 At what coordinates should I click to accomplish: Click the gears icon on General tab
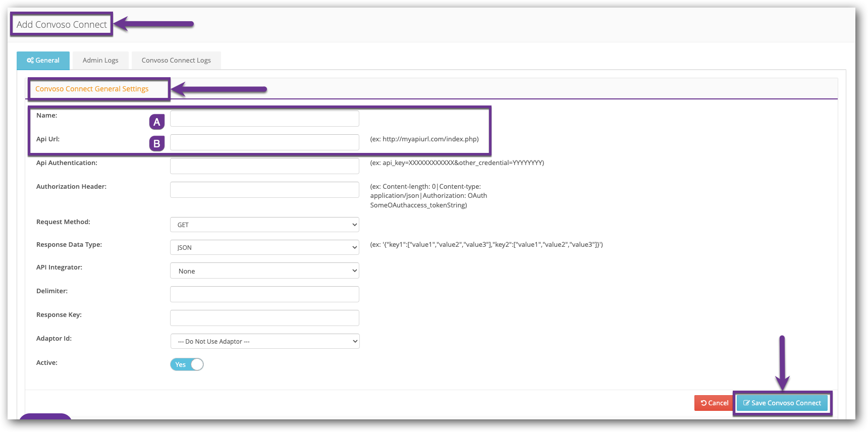point(30,61)
